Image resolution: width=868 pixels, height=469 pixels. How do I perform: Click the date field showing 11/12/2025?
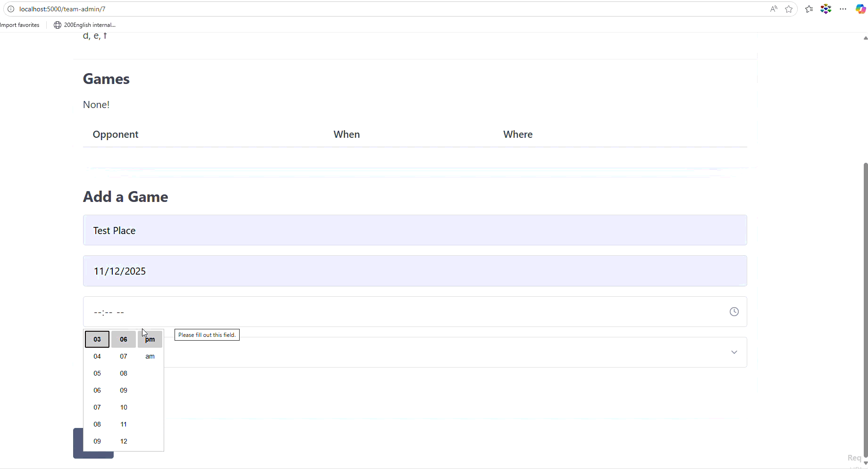pos(415,271)
